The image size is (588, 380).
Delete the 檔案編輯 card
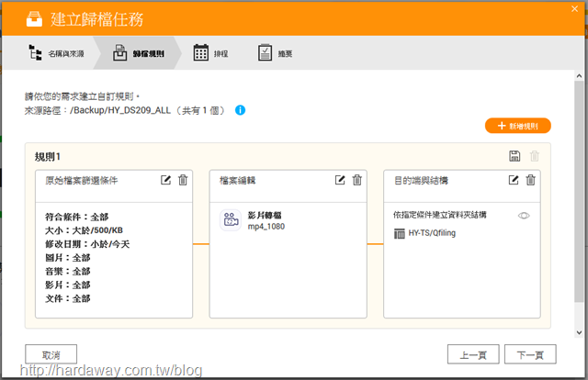coord(357,180)
